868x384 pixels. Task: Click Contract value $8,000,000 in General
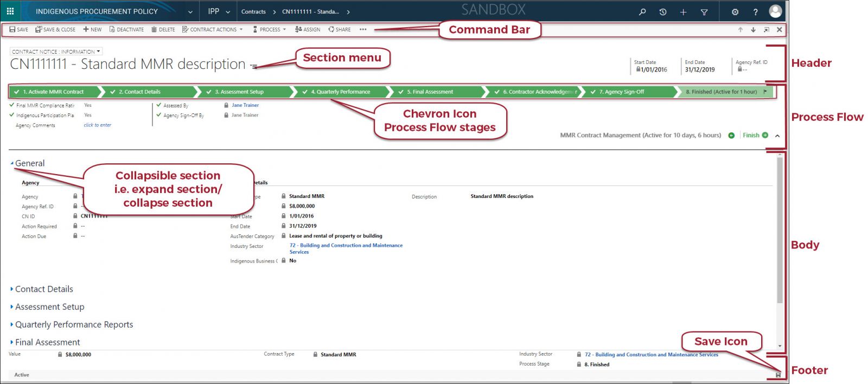(302, 206)
